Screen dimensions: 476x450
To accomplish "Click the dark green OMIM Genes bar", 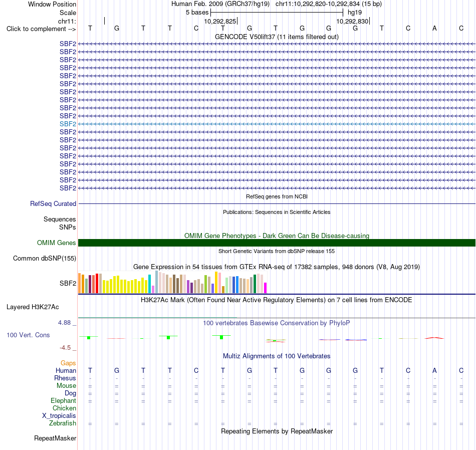I will coord(277,243).
